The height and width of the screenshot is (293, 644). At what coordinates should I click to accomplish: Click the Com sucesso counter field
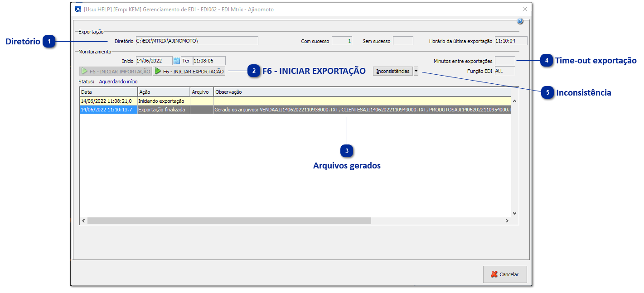[x=342, y=40]
